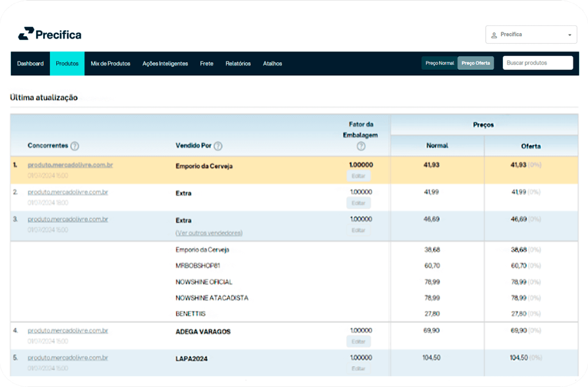Click help icon under Fator da Embalagem
This screenshot has height=387, width=588.
click(361, 146)
